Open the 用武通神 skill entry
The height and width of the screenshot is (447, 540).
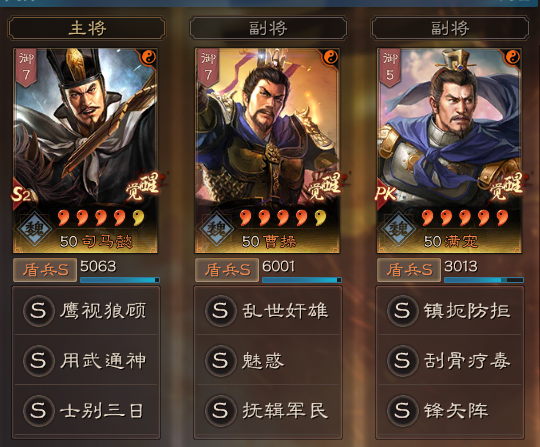[x=86, y=360]
